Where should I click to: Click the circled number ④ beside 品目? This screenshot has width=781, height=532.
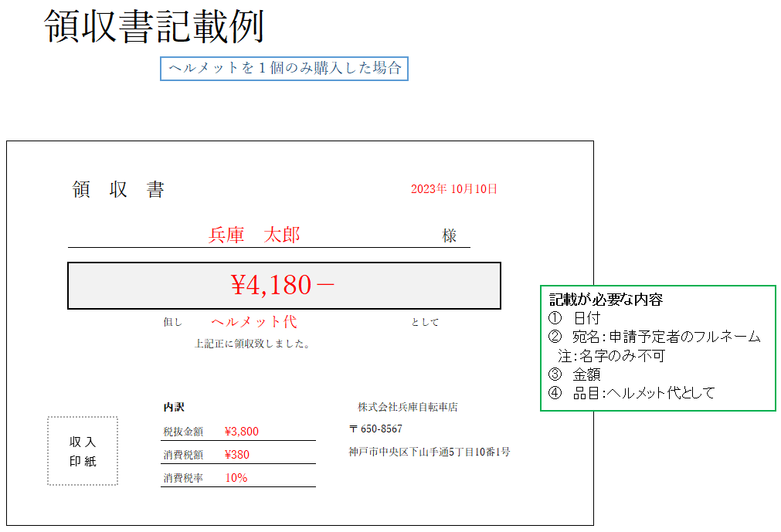(x=555, y=393)
